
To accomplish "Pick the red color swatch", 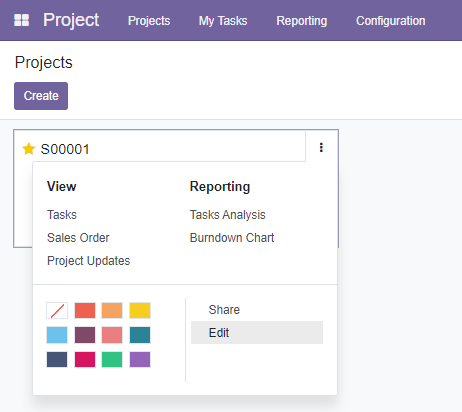I will (x=85, y=310).
